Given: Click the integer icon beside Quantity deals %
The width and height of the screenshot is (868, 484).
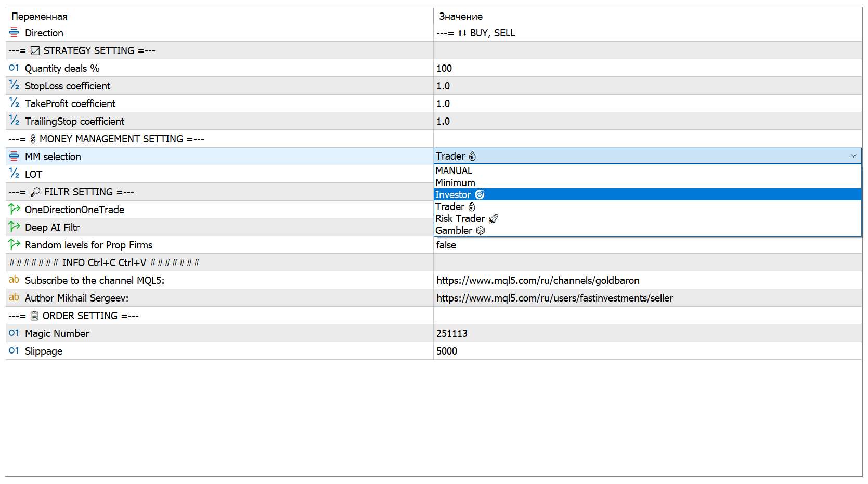Looking at the screenshot, I should pyautogui.click(x=14, y=68).
